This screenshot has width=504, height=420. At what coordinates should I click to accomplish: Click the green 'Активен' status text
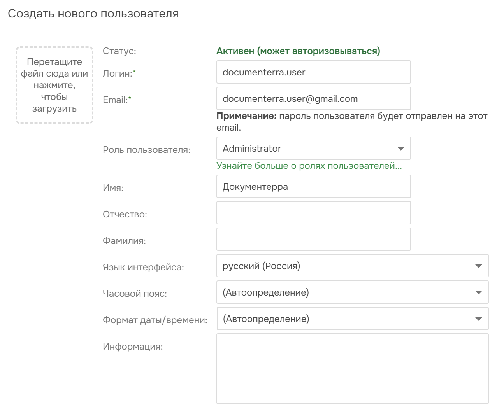pos(298,51)
